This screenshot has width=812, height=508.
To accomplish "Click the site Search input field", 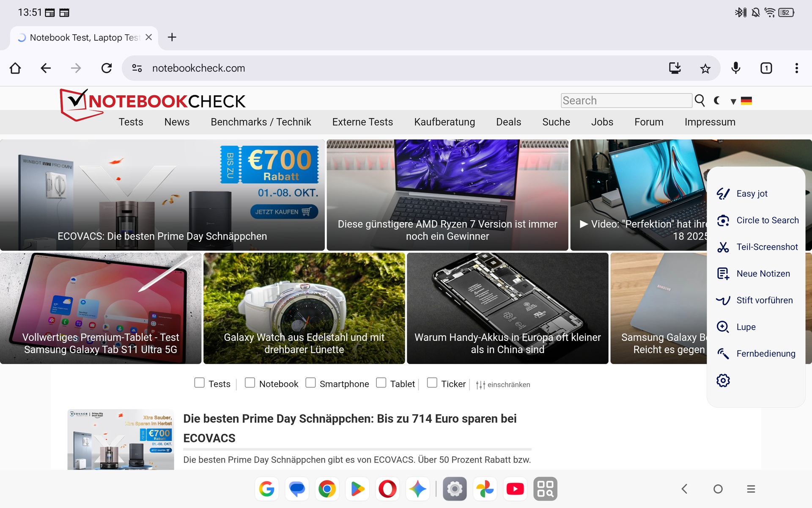I will [x=626, y=100].
